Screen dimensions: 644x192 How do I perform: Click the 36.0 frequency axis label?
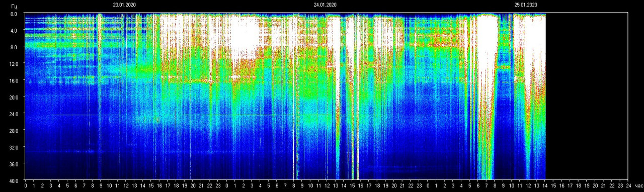14,164
